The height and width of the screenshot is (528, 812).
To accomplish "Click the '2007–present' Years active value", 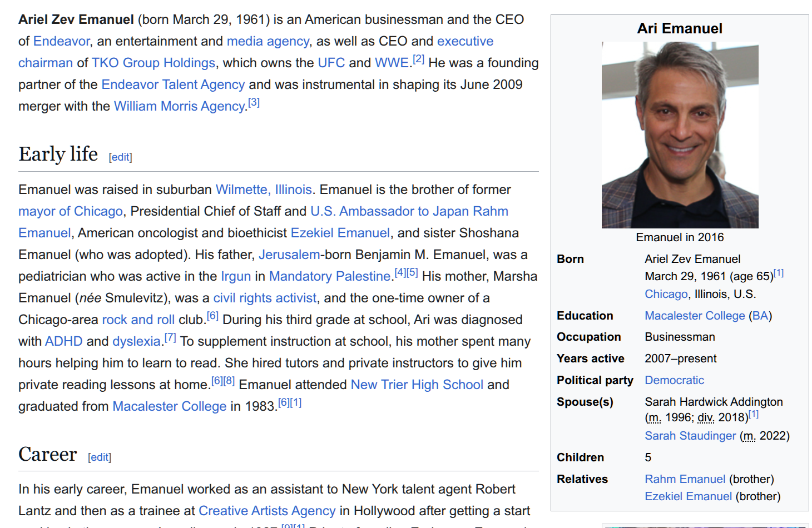I will (680, 358).
